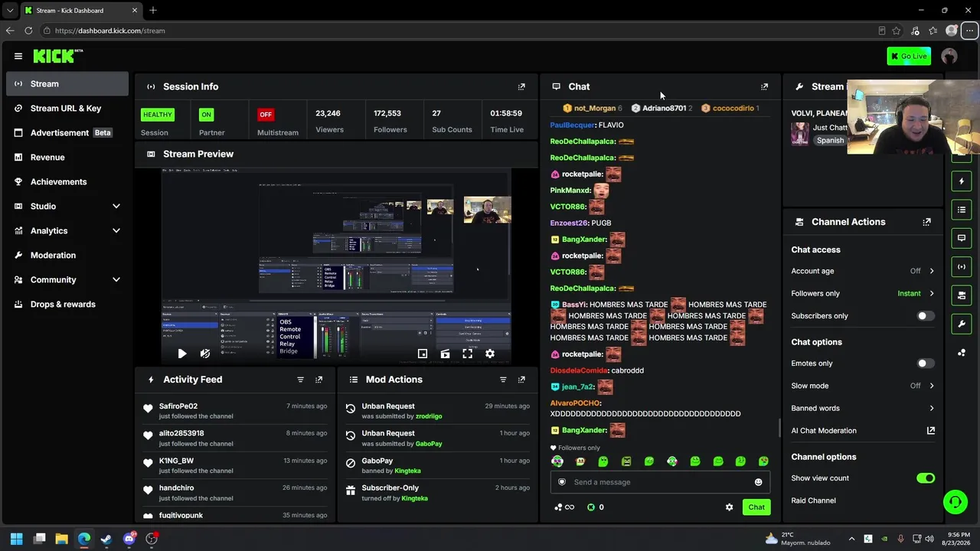Click the wrench widget in right sidebar

pyautogui.click(x=962, y=324)
